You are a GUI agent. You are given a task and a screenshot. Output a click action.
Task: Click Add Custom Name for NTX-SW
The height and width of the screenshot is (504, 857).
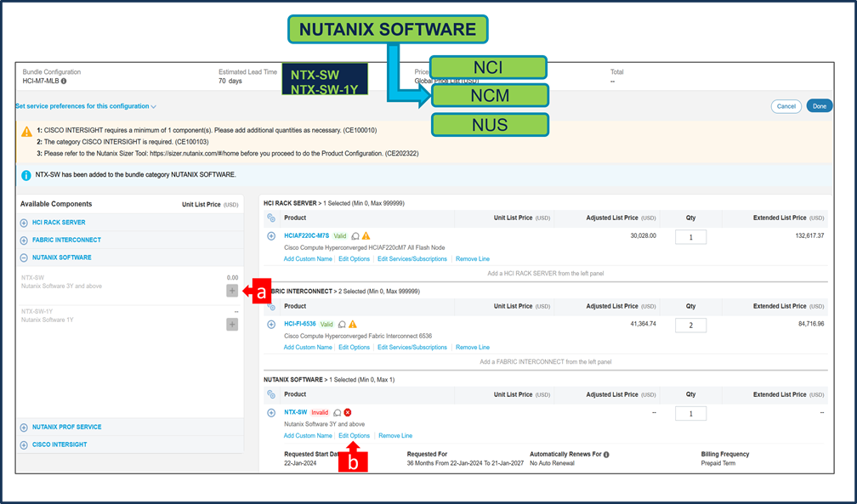pos(308,436)
